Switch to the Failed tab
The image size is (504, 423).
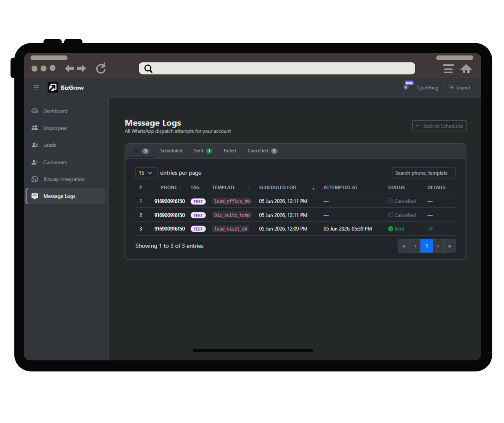230,151
